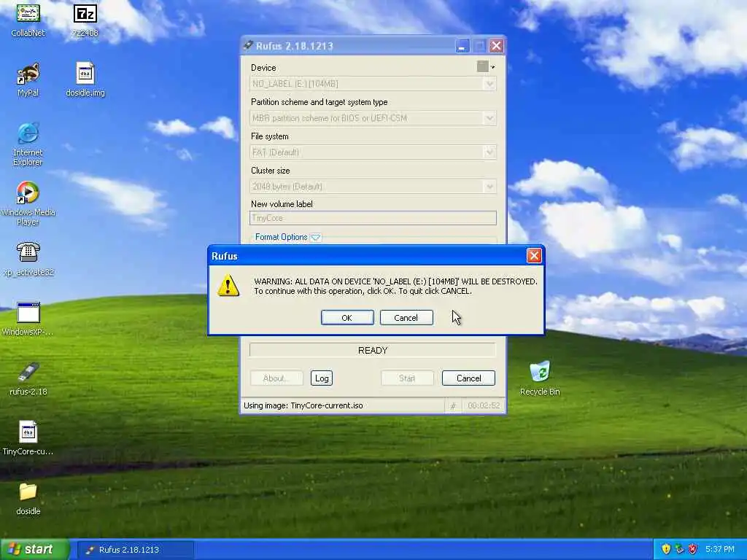Select the dosidle.img file icon
747x560 pixels.
pyautogui.click(x=85, y=79)
